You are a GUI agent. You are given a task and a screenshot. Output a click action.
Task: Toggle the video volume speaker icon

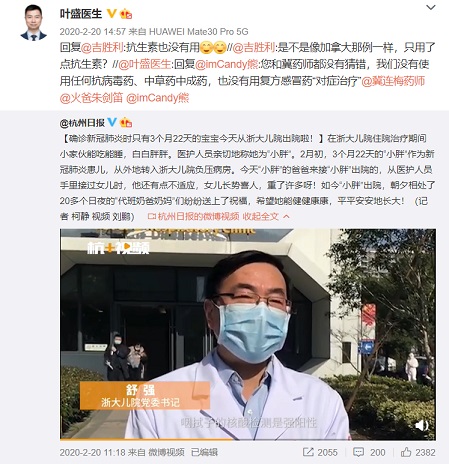tap(422, 425)
